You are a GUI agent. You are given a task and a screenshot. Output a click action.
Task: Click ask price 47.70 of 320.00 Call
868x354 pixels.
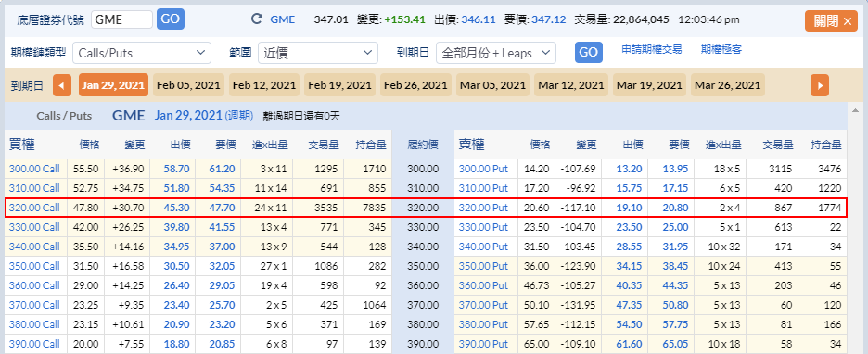tap(223, 208)
